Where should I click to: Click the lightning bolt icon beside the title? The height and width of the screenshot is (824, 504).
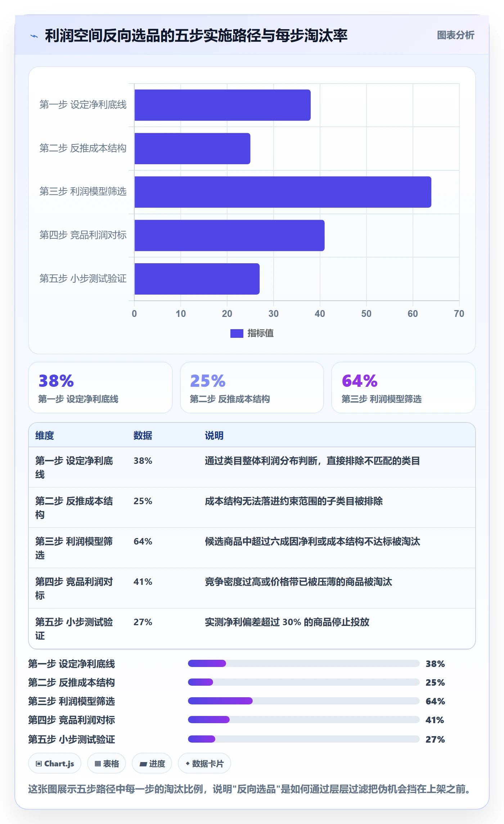(34, 36)
